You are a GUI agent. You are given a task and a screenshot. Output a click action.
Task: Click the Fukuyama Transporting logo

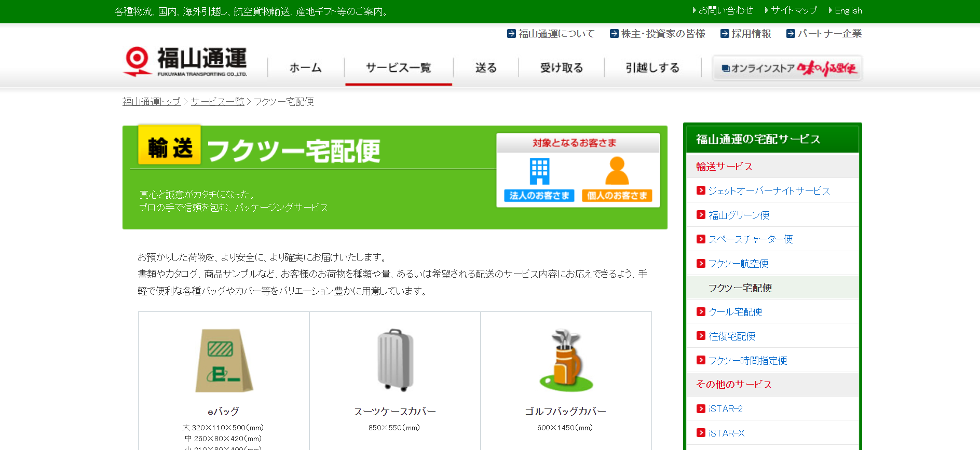185,62
